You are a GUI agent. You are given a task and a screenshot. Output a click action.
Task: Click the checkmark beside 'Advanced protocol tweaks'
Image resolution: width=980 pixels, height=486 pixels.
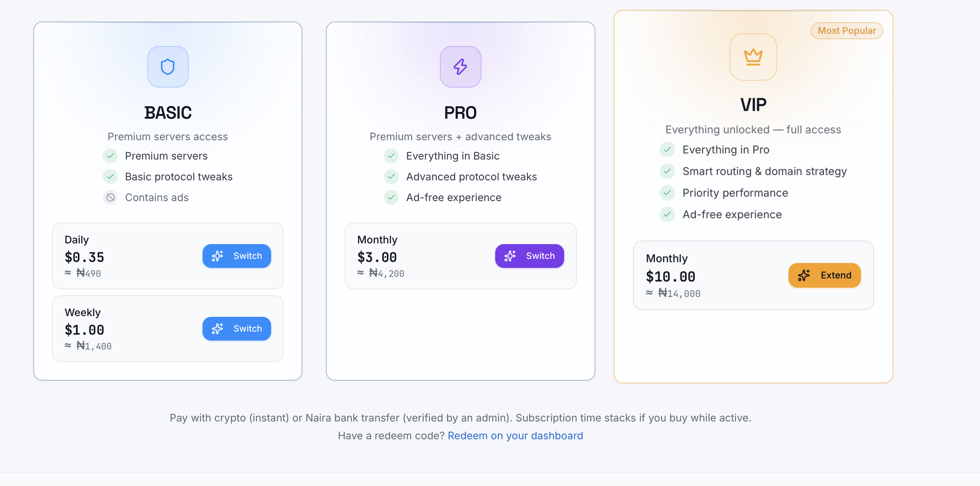click(391, 177)
